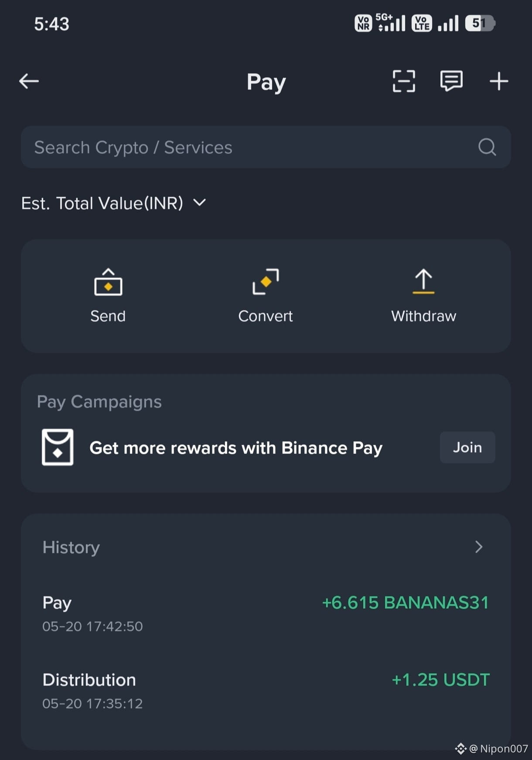Tap the Convert icon
The height and width of the screenshot is (760, 532).
[266, 282]
